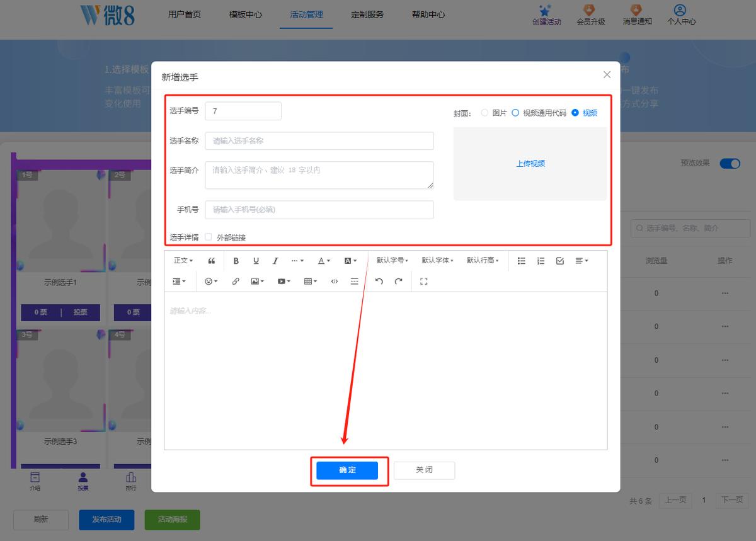Open the more text styles dropdown
Image resolution: width=756 pixels, height=541 pixels.
(297, 261)
